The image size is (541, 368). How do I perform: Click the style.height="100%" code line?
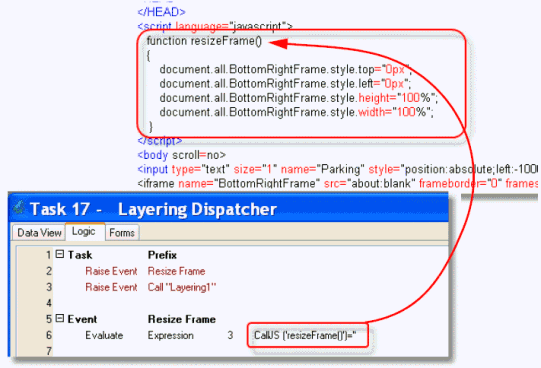pyautogui.click(x=298, y=98)
